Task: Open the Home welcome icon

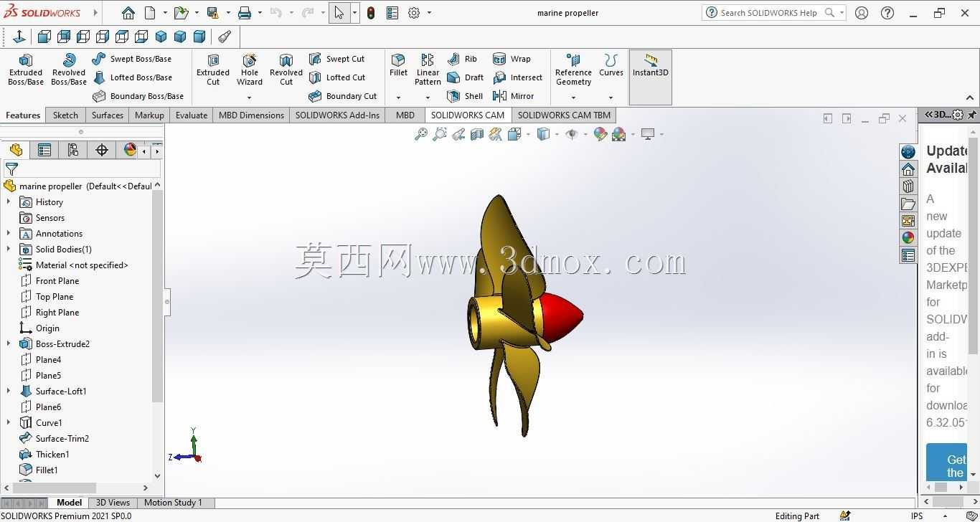Action: (128, 13)
